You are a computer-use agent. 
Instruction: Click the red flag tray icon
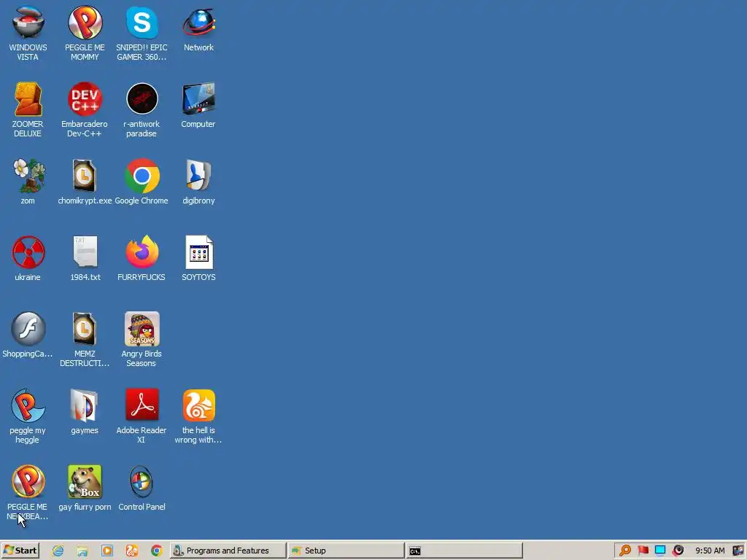click(643, 551)
